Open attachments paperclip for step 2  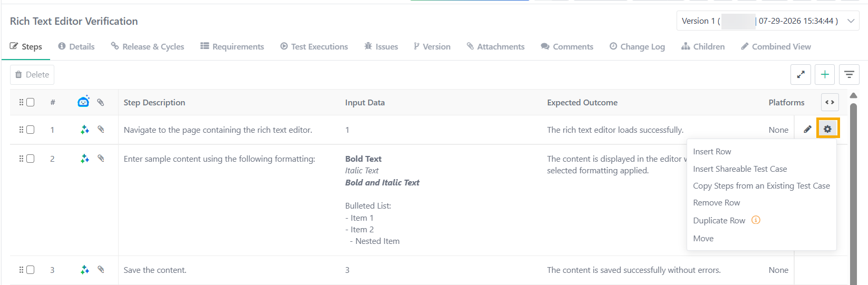tap(101, 158)
